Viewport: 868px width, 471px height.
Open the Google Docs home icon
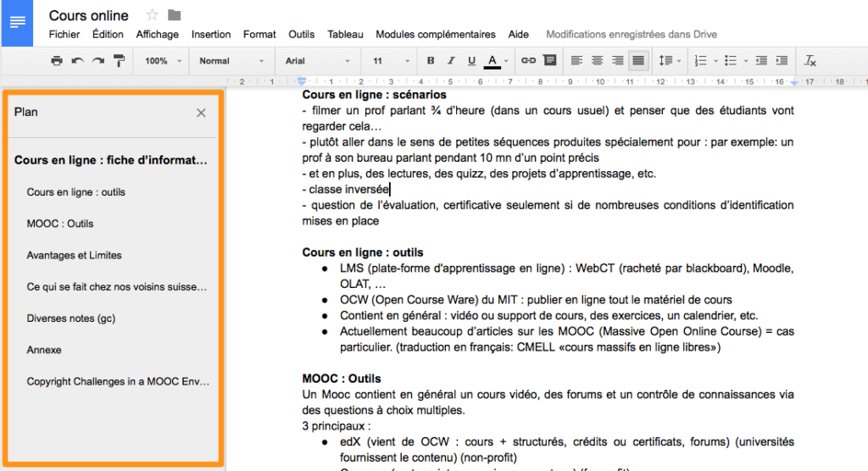pos(17,23)
